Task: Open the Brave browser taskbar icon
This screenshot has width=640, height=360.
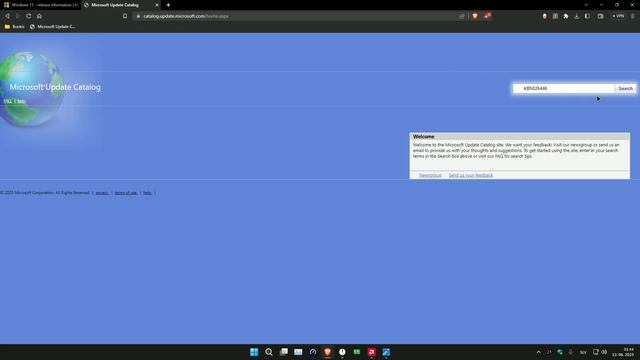Action: click(327, 352)
